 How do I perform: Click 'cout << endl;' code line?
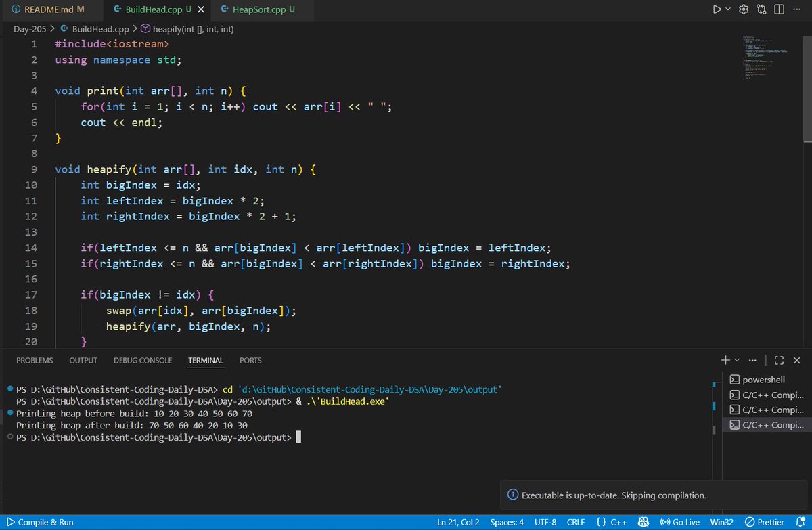pos(122,123)
